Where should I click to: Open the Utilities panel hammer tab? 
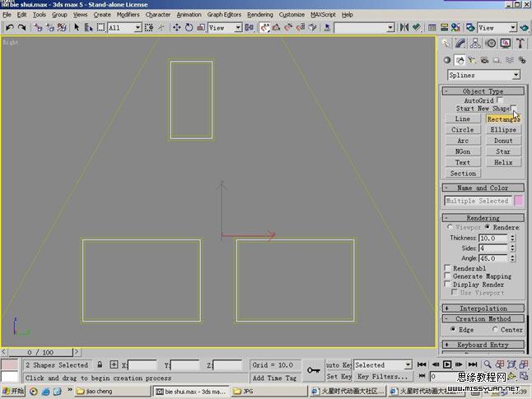coord(520,44)
